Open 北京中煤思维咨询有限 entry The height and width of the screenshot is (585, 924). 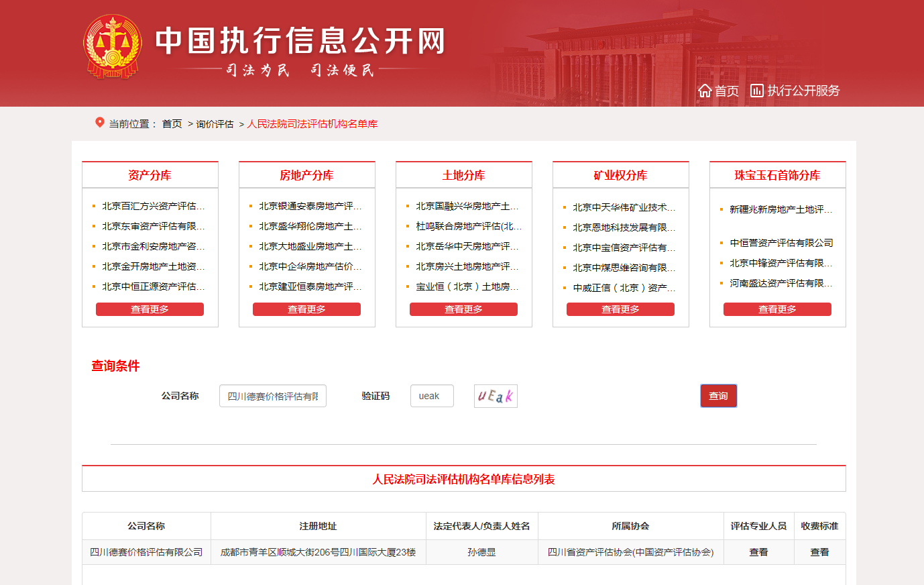click(624, 268)
